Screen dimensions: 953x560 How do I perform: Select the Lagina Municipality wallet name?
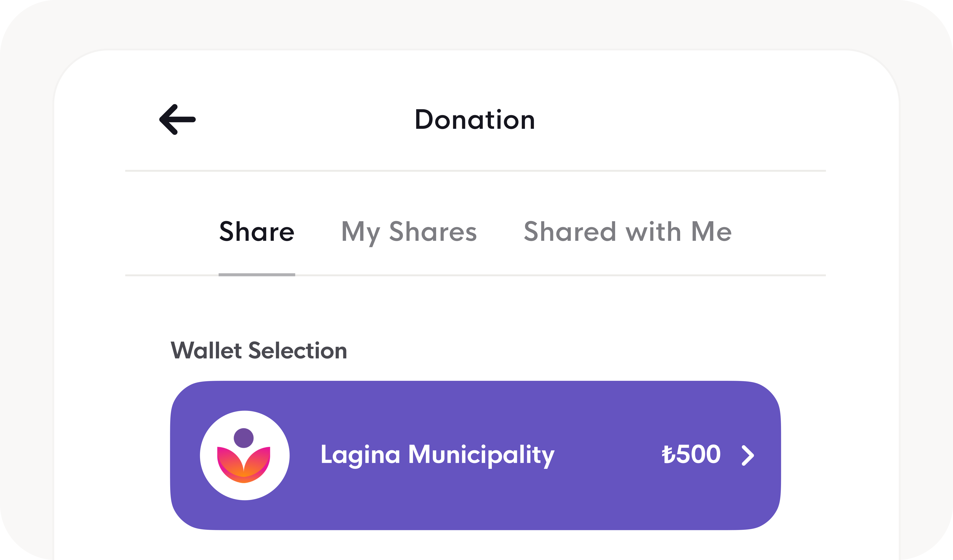(437, 456)
